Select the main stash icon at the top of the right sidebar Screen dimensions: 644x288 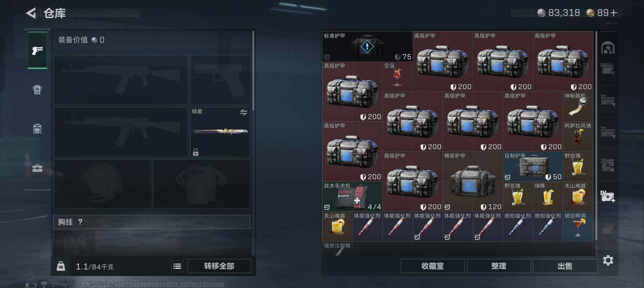(x=608, y=48)
